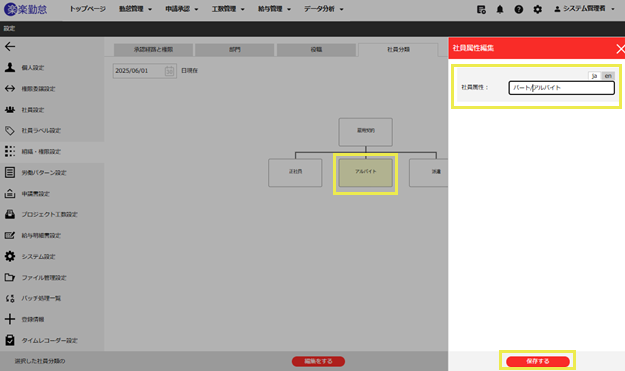Open the 申請承認 dropdown menu

click(182, 9)
